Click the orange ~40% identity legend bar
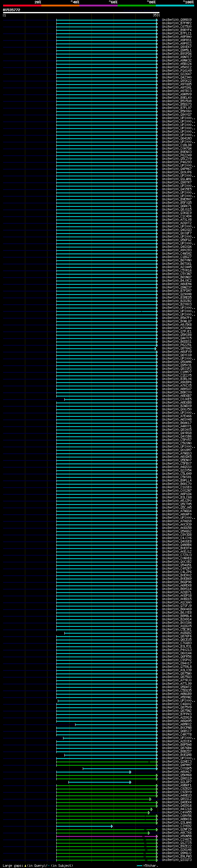The width and height of the screenshot is (197, 868). tap(60, 6)
